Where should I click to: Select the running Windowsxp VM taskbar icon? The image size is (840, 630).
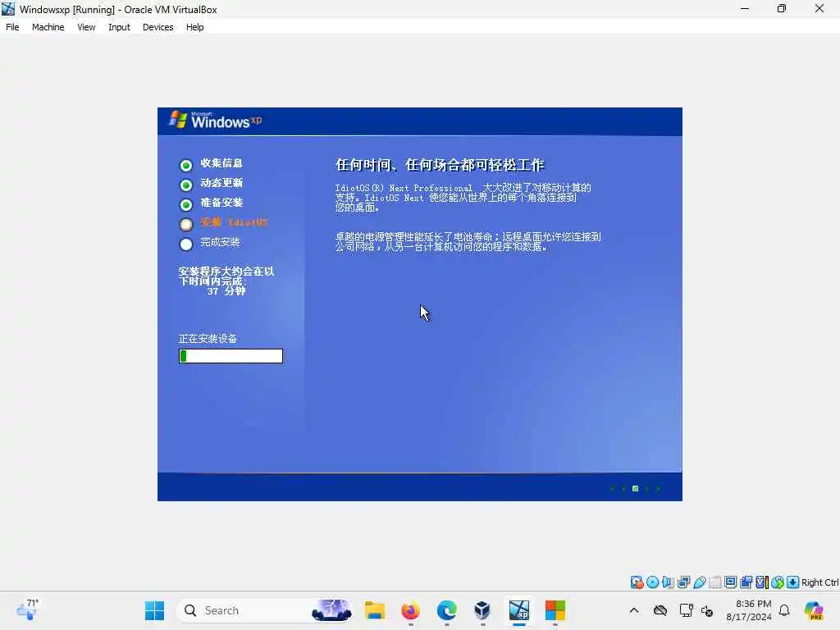(518, 610)
